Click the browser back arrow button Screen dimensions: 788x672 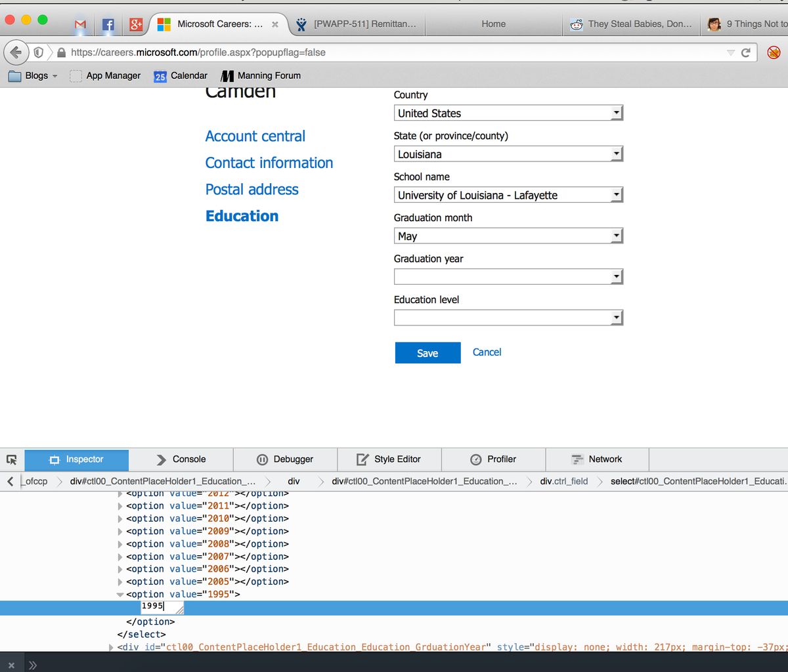(x=16, y=52)
